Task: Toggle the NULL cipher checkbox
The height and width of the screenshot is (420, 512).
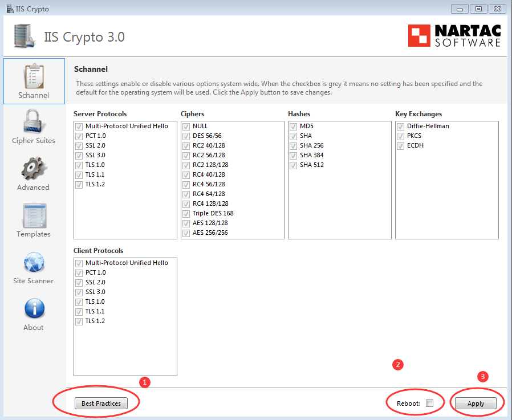Action: (x=186, y=127)
